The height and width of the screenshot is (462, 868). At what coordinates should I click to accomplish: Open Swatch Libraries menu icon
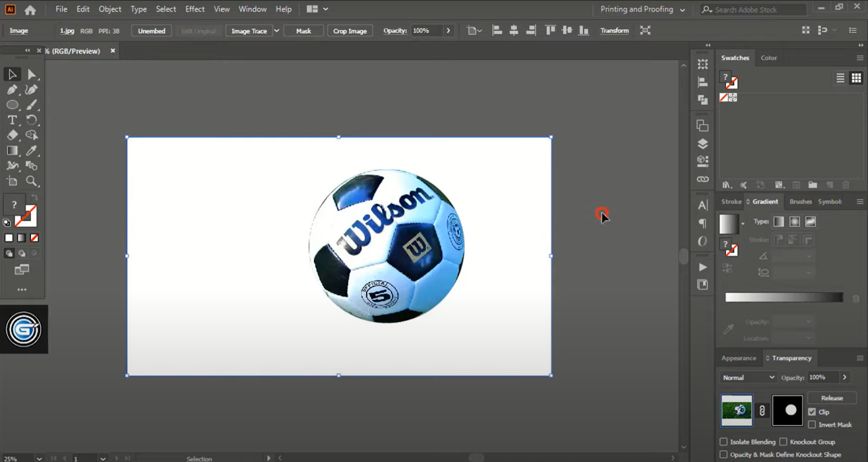coord(727,185)
